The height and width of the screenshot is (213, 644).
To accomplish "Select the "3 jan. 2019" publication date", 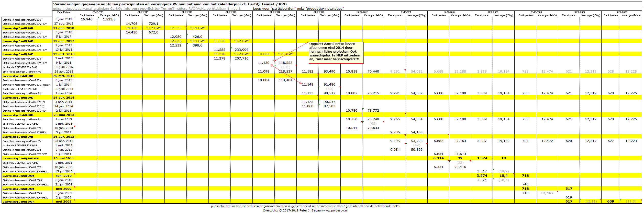I will (64, 19).
